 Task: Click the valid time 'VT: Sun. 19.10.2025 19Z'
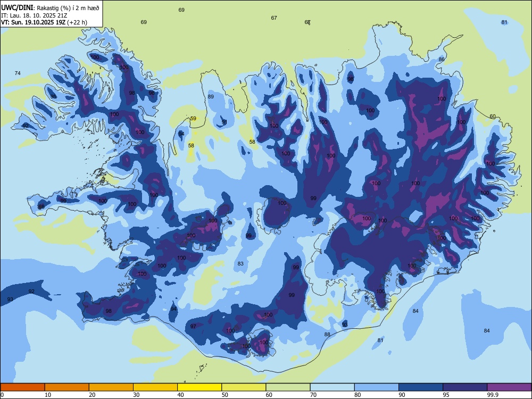click(x=33, y=22)
